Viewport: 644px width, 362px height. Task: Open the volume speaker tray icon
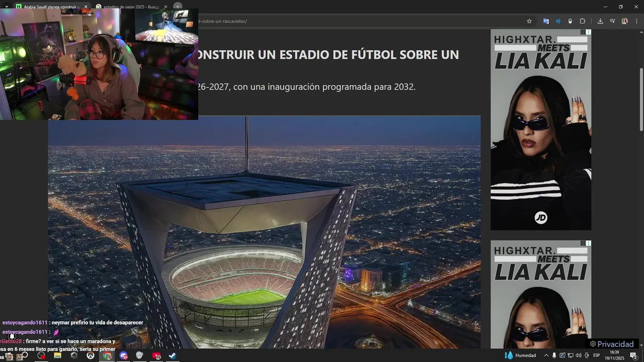point(578,355)
